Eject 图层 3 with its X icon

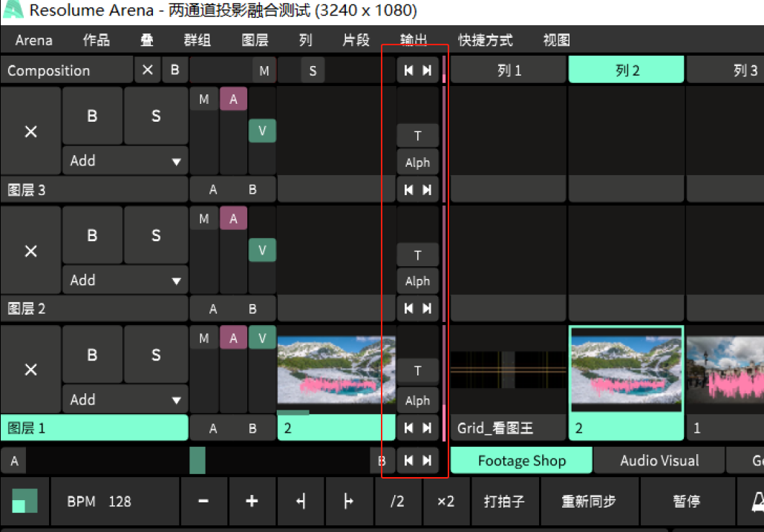(x=30, y=131)
